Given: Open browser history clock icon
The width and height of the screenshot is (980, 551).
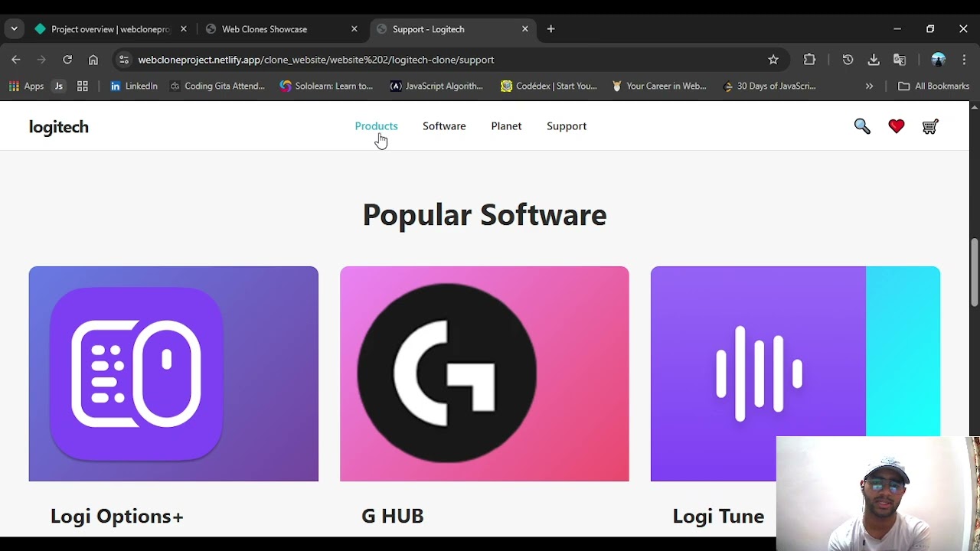Looking at the screenshot, I should point(848,60).
